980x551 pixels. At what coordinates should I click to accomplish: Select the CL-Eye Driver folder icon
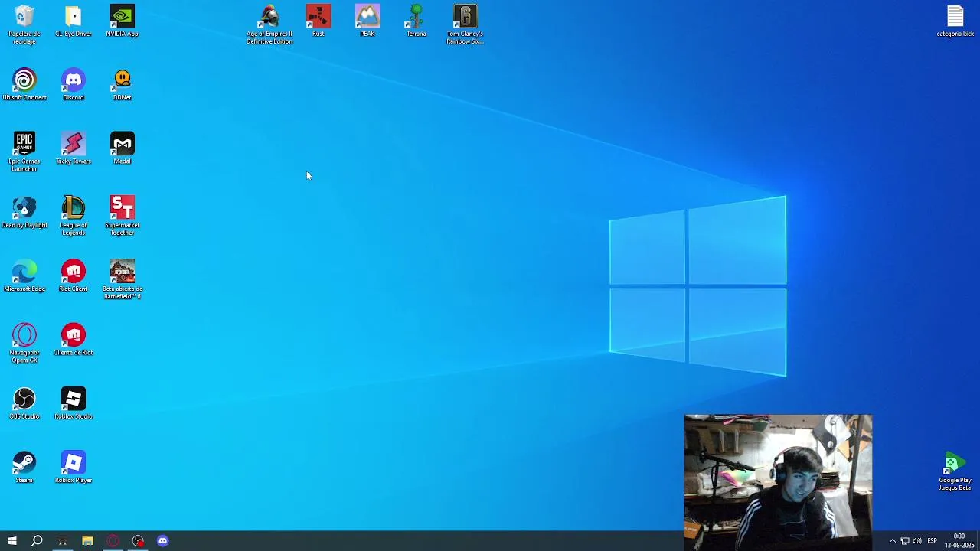point(73,21)
